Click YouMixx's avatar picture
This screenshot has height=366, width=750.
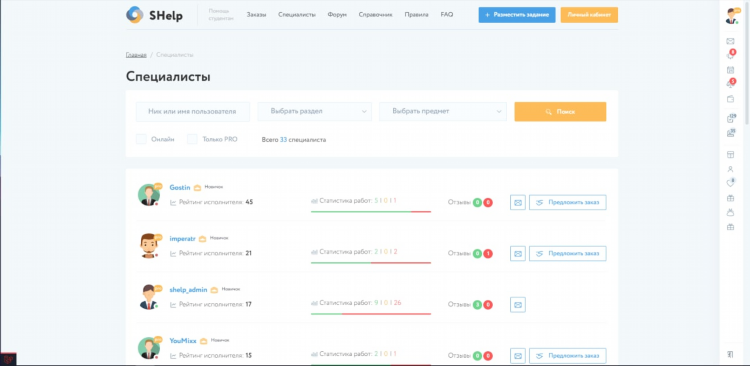click(x=149, y=348)
